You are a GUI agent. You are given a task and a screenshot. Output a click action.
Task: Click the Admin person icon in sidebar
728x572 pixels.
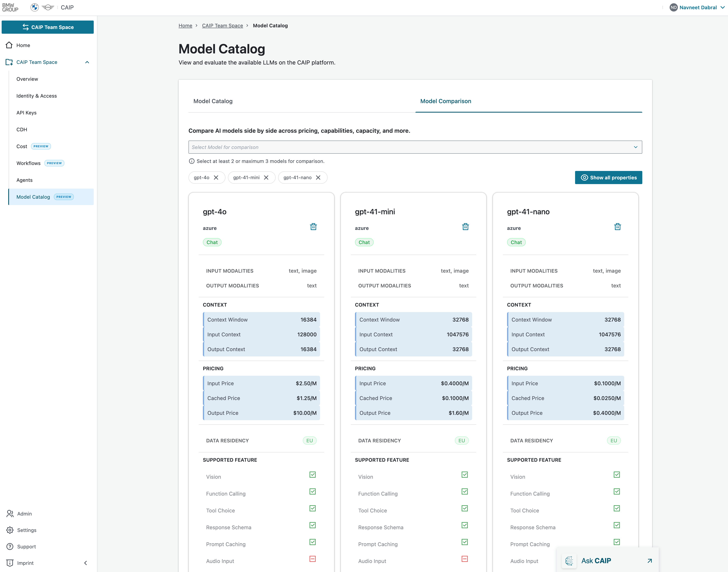[10, 513]
